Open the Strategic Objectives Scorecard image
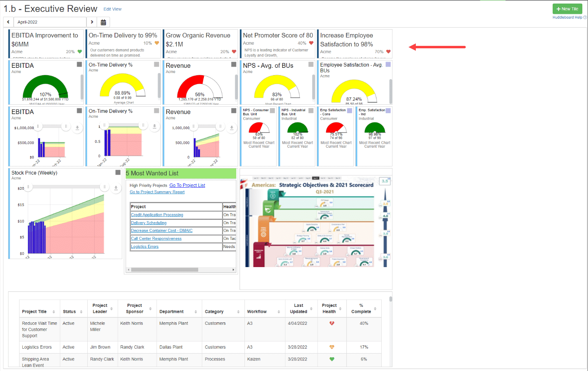This screenshot has height=371, width=588. [316, 222]
